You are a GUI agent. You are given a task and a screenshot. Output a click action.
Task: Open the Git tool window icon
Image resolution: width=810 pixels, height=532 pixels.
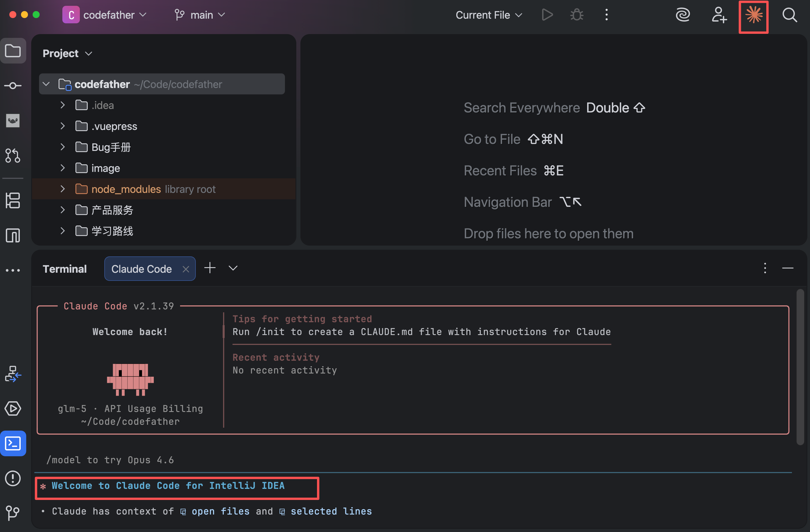pos(13,512)
